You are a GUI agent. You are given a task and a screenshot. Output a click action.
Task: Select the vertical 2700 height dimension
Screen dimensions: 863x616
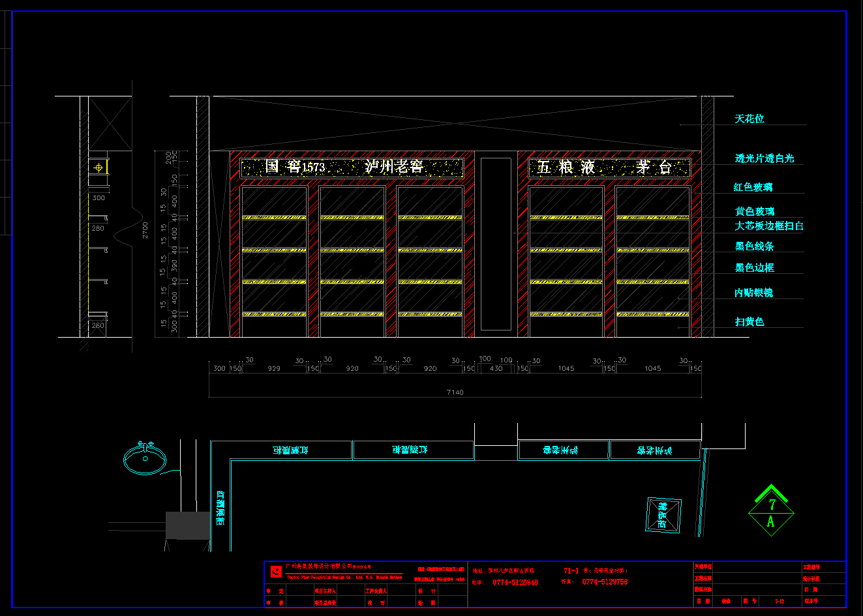[145, 230]
